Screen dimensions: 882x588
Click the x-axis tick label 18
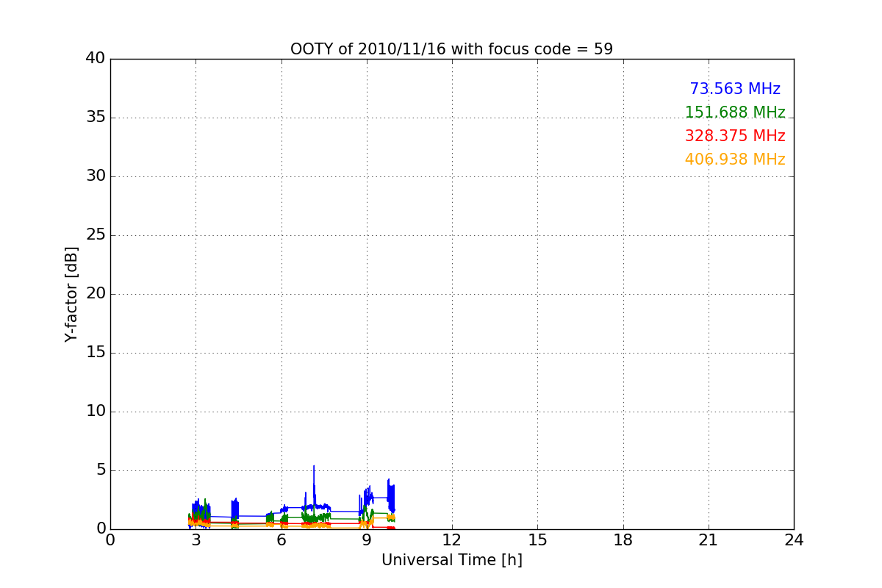click(x=623, y=539)
